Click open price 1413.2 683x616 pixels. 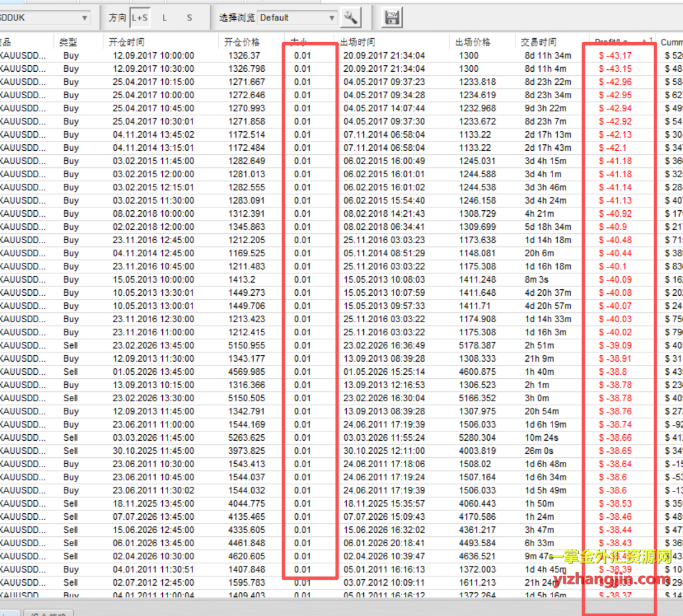(241, 279)
